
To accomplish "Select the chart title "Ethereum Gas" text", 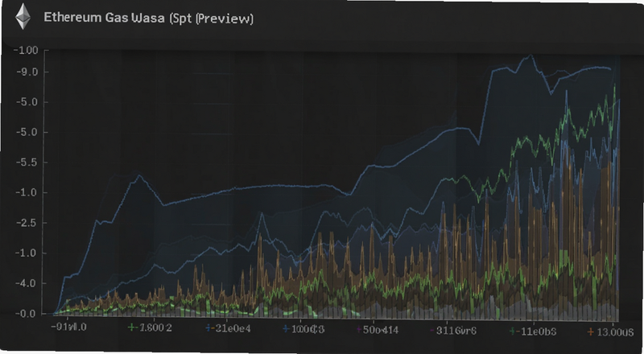I will (x=86, y=18).
